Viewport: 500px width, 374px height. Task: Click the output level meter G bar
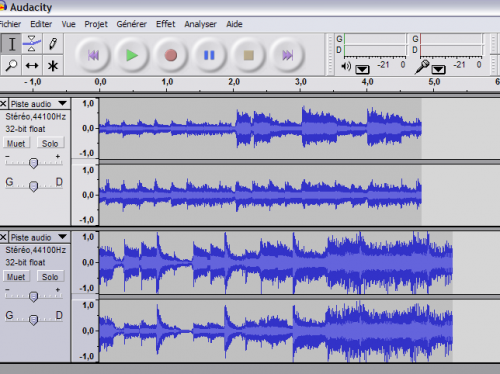point(375,39)
